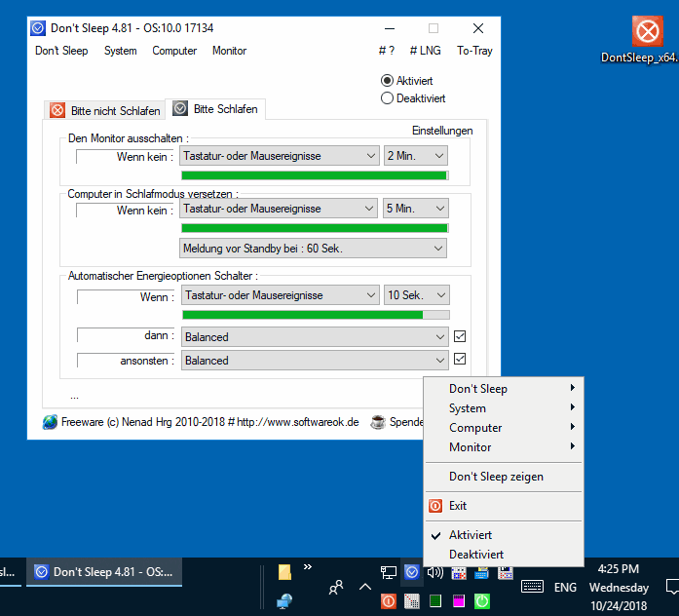Click the checked Aktiviert entry in the tray menu

pyautogui.click(x=505, y=535)
